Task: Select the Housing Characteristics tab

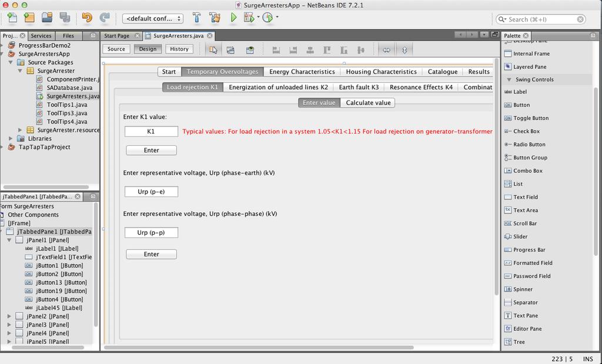Action: pyautogui.click(x=381, y=72)
